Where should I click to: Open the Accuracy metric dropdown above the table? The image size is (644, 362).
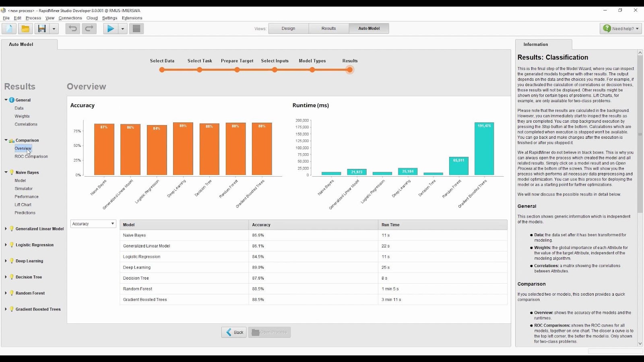pyautogui.click(x=93, y=223)
